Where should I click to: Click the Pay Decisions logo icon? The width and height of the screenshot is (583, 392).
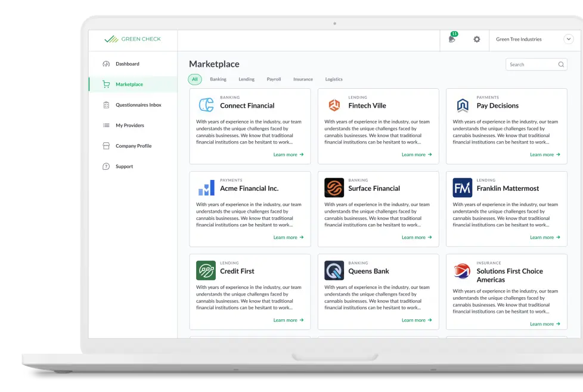coord(463,105)
